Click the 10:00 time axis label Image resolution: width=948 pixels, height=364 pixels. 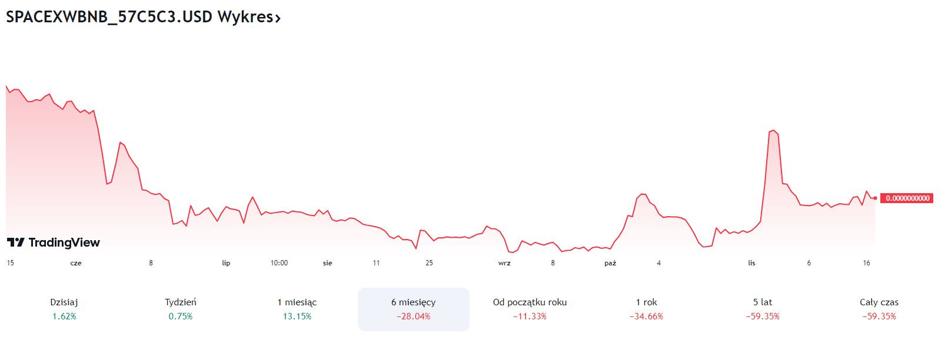(x=279, y=263)
